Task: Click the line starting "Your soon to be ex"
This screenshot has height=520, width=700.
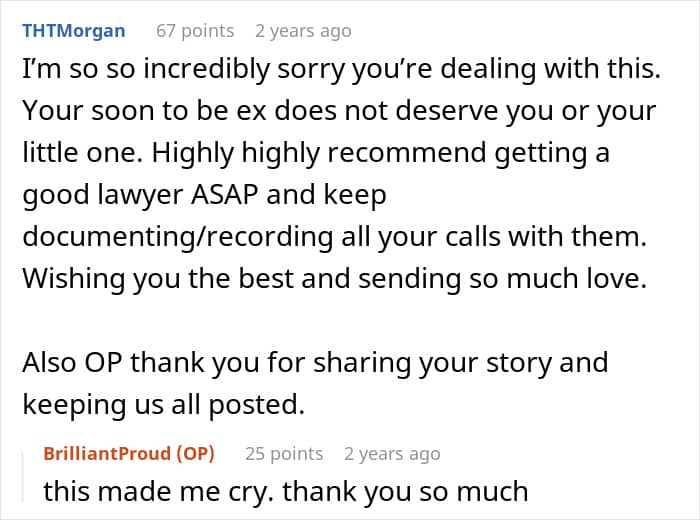Action: (x=339, y=111)
